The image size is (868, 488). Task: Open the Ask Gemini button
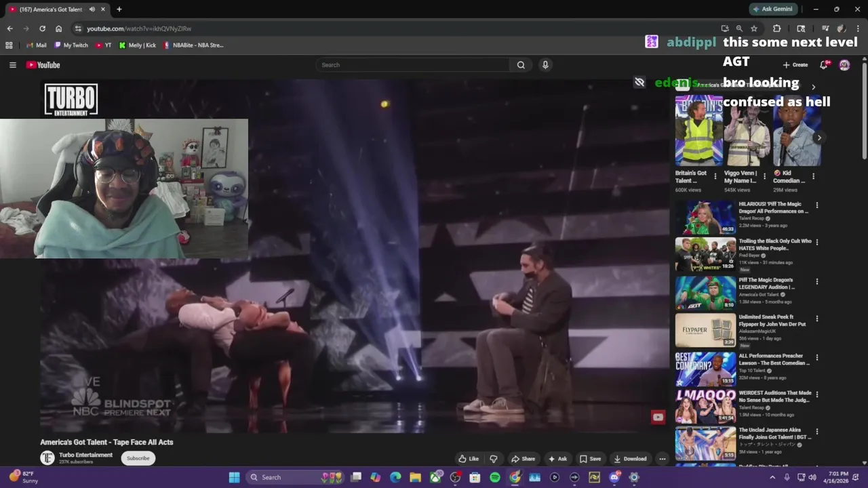point(772,9)
